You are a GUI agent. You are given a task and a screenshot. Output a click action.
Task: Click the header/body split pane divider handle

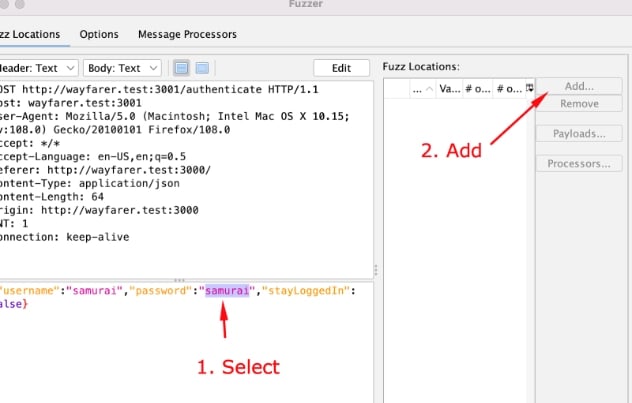pos(179,280)
